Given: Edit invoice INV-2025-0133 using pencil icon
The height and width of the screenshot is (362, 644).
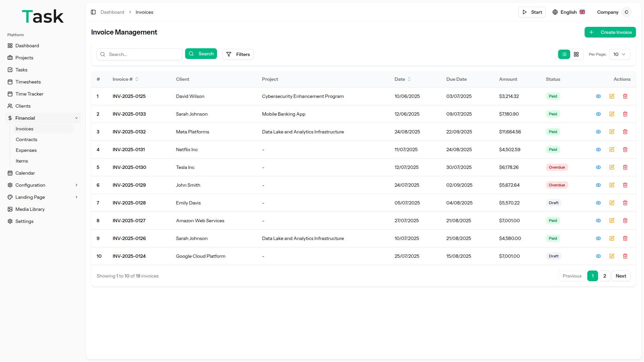Looking at the screenshot, I should [612, 114].
